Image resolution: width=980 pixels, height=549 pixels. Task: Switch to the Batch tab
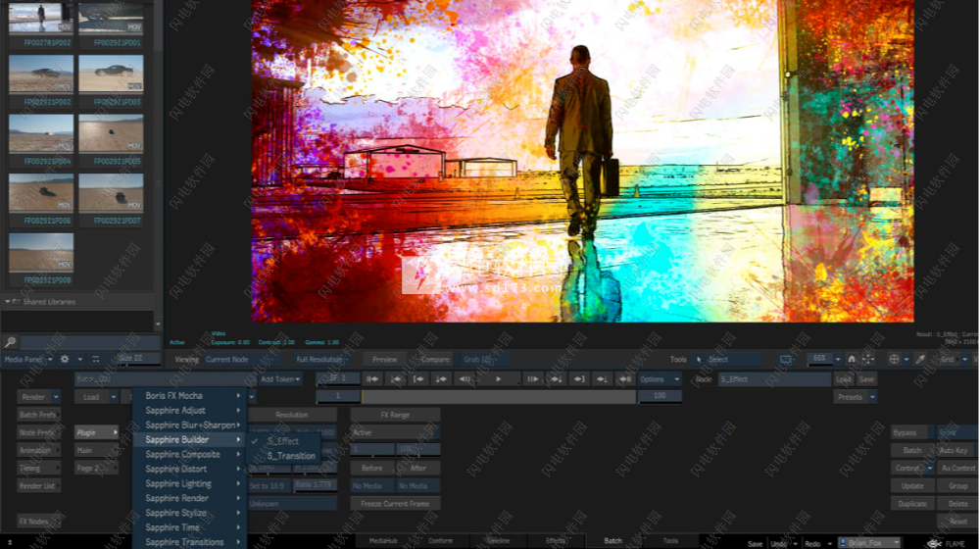[612, 541]
